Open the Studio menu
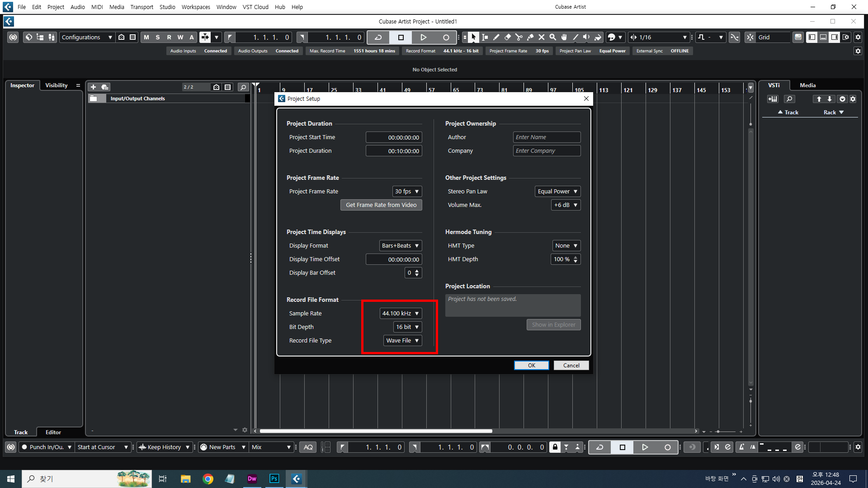The height and width of the screenshot is (488, 868). click(x=167, y=7)
